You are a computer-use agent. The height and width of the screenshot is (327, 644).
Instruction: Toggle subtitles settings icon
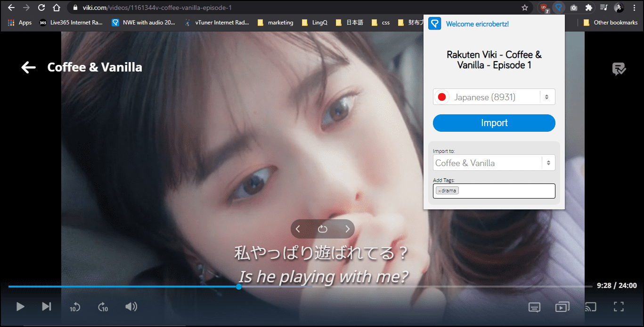[534, 307]
